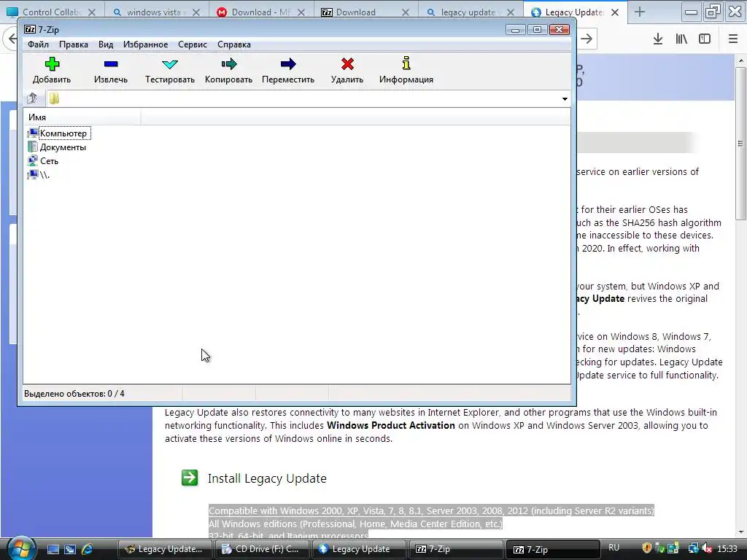Switch to the first 7-Zip taskbar button
The height and width of the screenshot is (560, 747).
[457, 549]
